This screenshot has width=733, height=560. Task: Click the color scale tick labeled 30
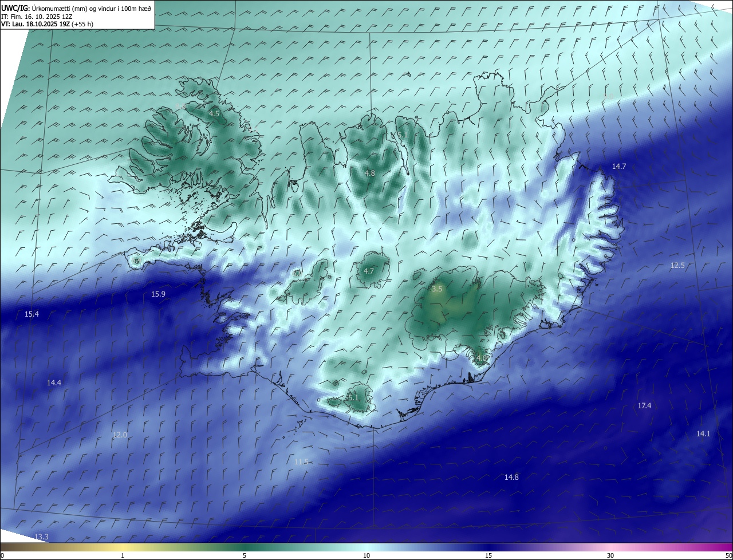[x=610, y=555]
